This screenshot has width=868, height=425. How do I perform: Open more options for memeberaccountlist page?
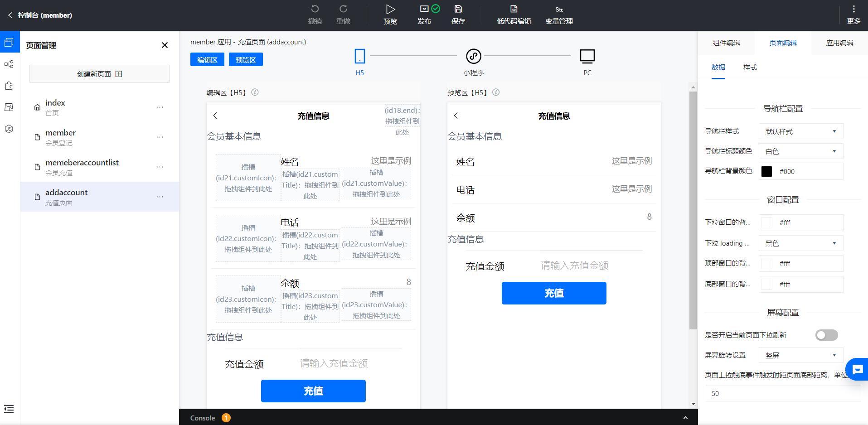pyautogui.click(x=160, y=167)
